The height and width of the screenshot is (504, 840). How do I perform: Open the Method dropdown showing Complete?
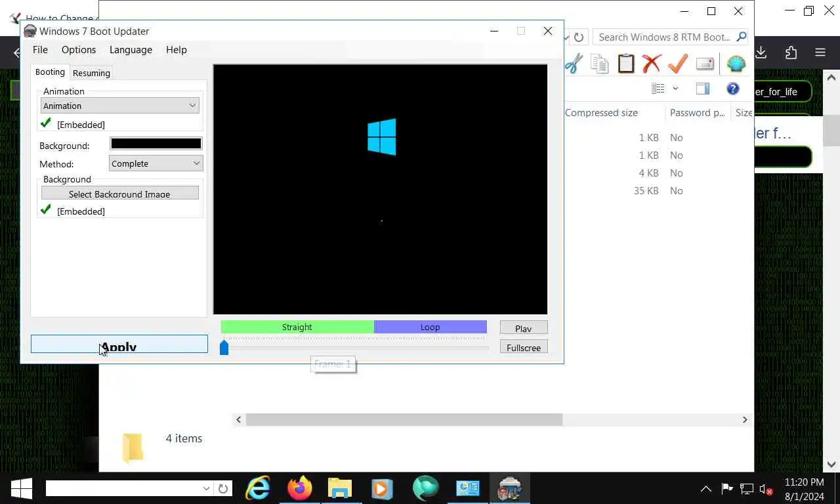pos(156,163)
